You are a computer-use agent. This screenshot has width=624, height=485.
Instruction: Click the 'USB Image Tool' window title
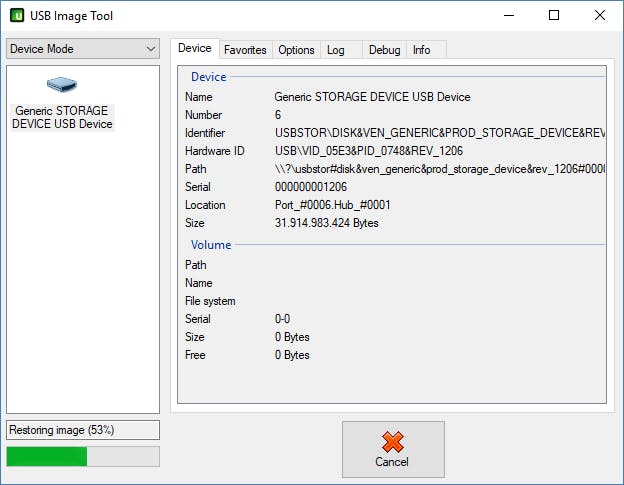[72, 16]
